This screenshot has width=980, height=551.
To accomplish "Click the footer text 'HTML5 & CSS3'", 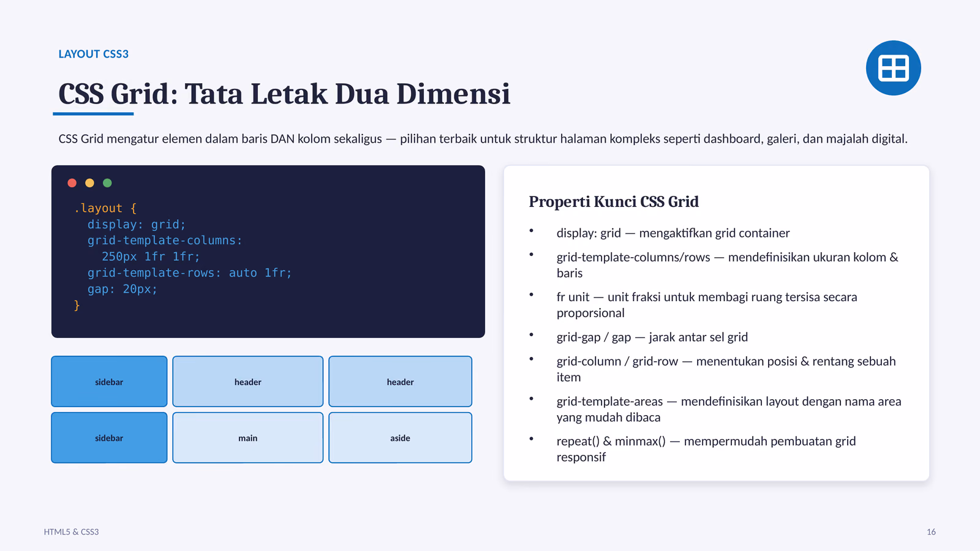I will [x=71, y=532].
